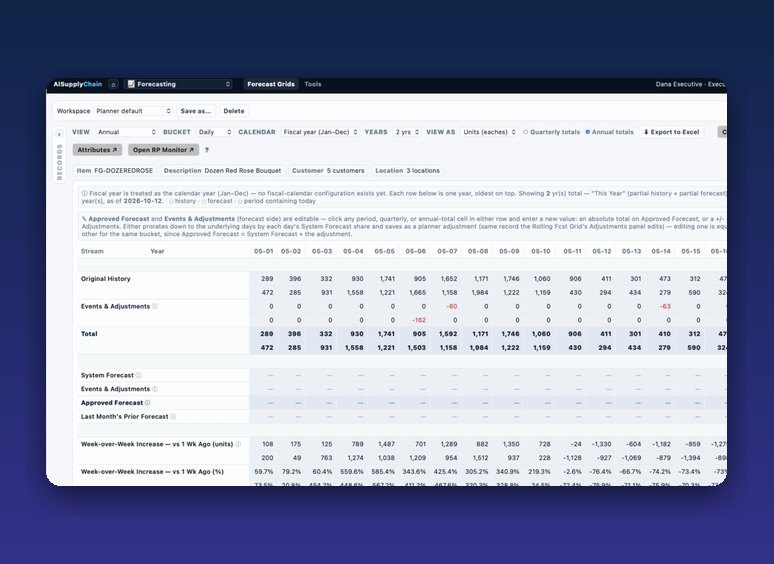Click info icon beside Last Month's Prior Forecast

pos(173,417)
